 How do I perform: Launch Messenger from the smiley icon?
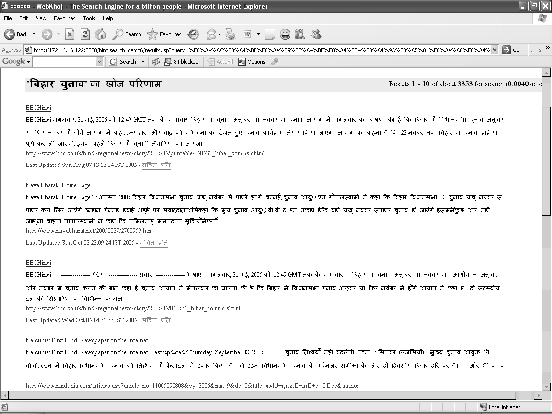click(285, 34)
